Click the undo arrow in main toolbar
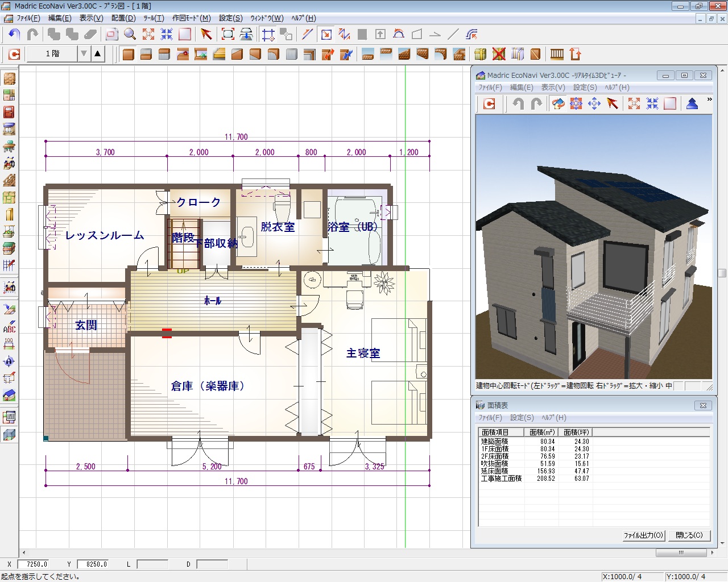Viewport: 728px width, 582px height. (x=14, y=35)
